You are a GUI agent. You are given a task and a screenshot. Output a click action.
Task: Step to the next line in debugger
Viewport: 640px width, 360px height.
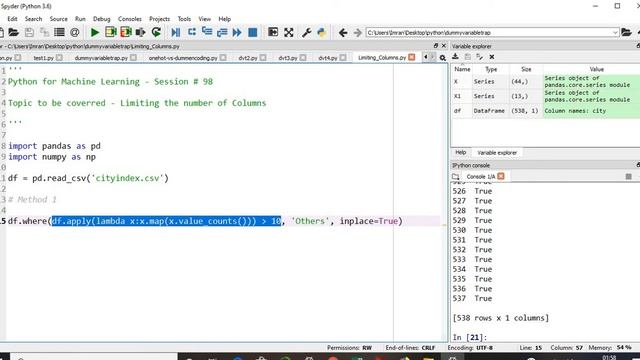click(191, 32)
